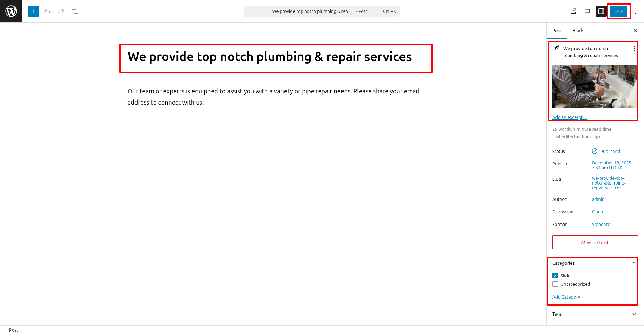Viewport: 644px width, 334px height.
Task: Select the Post tab in sidebar
Action: [x=556, y=30]
